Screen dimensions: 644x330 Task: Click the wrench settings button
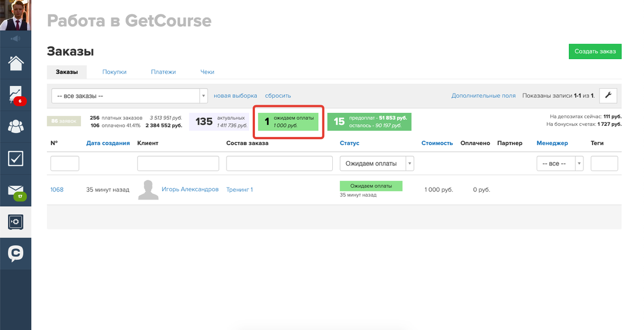(x=608, y=96)
